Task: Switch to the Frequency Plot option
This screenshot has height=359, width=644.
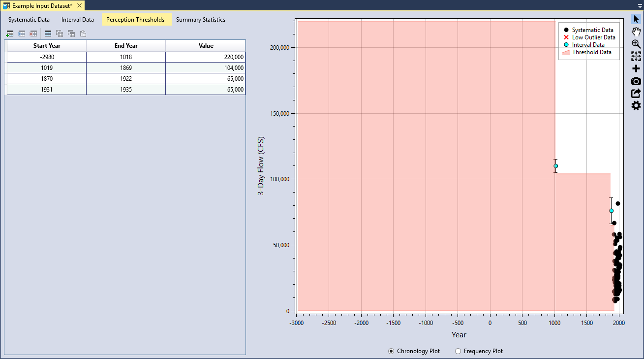Action: pyautogui.click(x=458, y=351)
